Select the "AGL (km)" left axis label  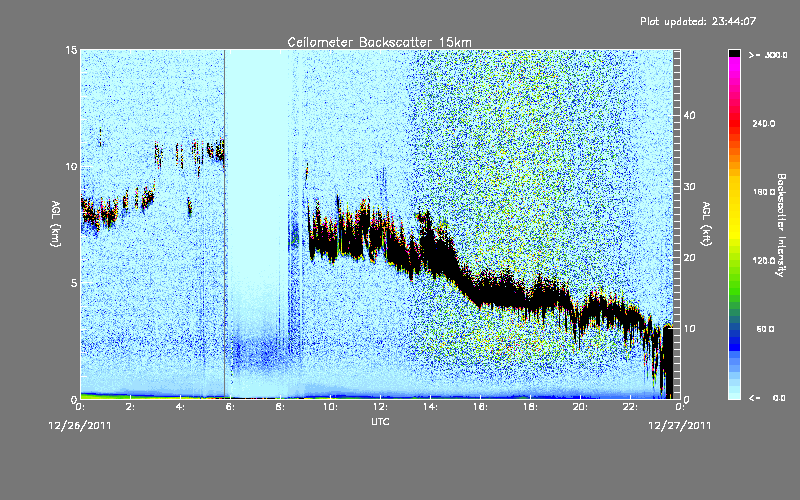tap(56, 223)
